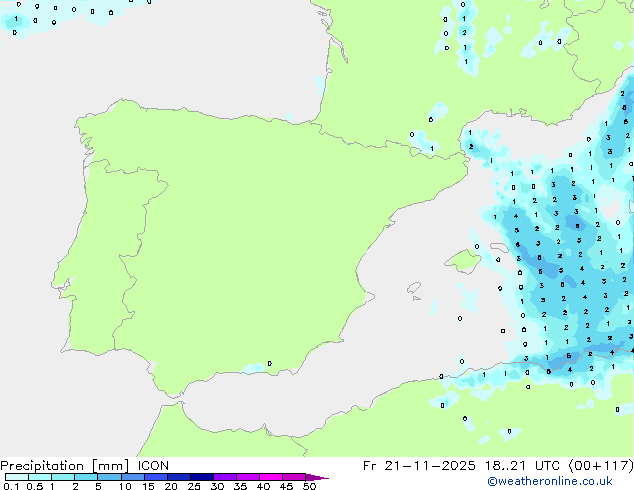
Task: Click the legend scale value "15"
Action: coord(148,486)
